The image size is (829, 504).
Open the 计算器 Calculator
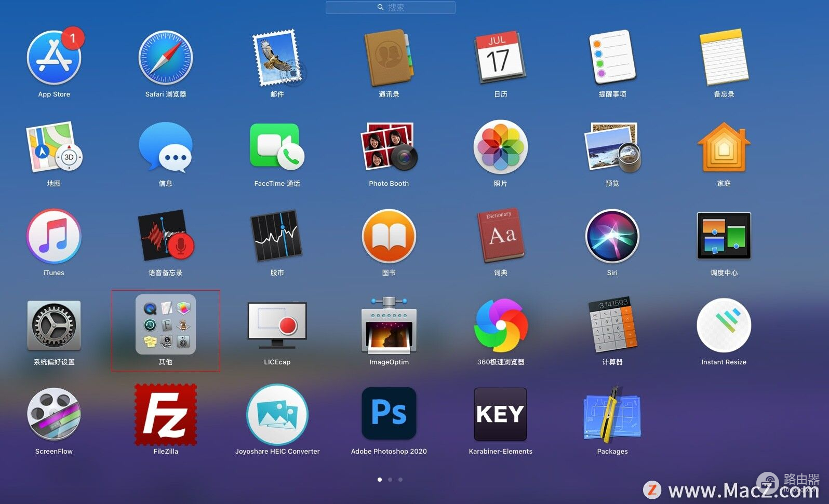(612, 325)
